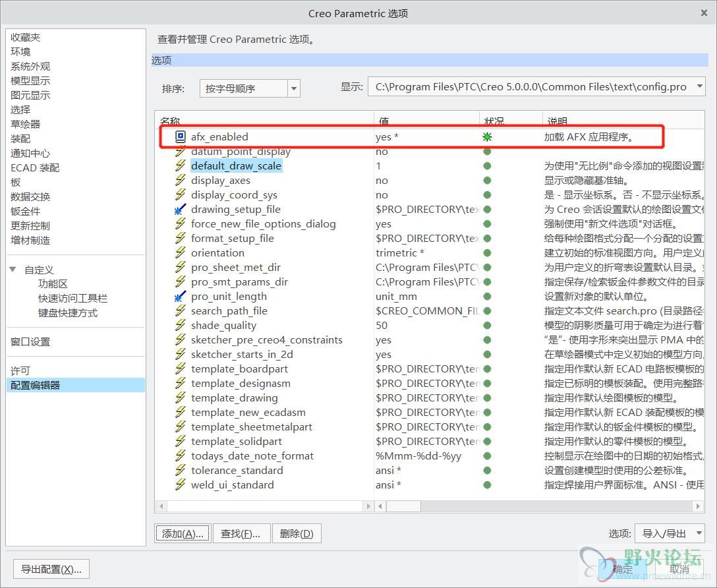Click the green star status of afx_enabled
Screen dimensions: 717x588
[x=488, y=136]
